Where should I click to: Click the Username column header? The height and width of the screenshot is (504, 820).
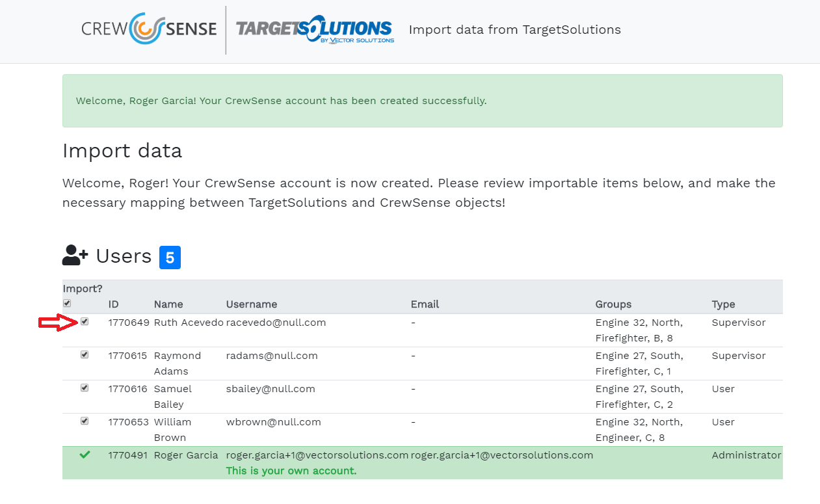tap(252, 304)
